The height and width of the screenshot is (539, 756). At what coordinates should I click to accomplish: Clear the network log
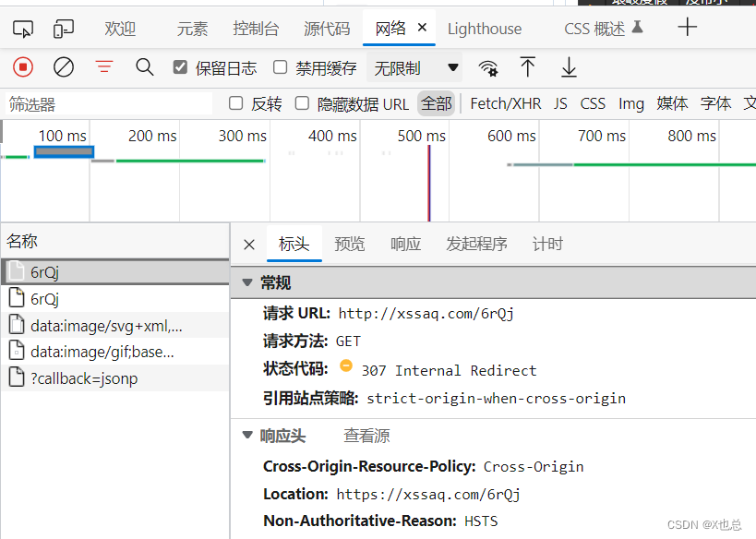point(64,67)
